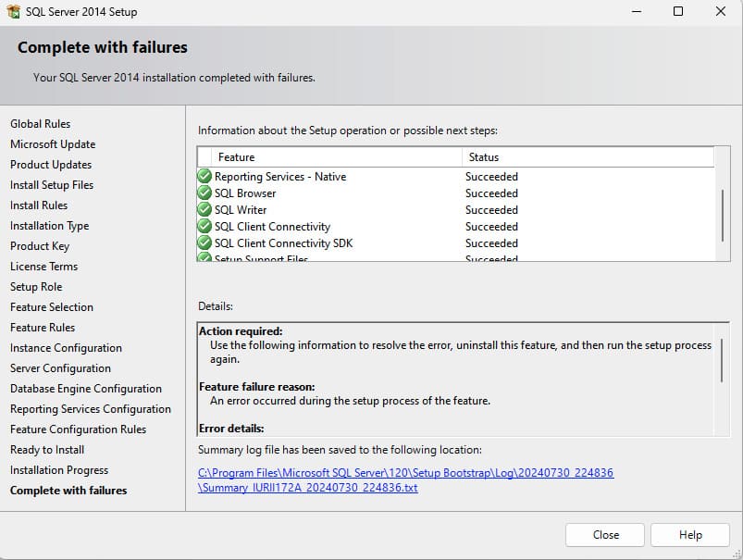Click the Details box scrollbar thumb
This screenshot has width=743, height=560.
pyautogui.click(x=722, y=360)
